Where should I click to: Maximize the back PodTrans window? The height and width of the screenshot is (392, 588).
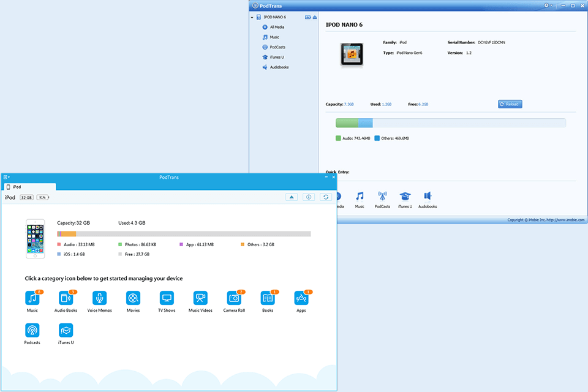click(x=573, y=6)
